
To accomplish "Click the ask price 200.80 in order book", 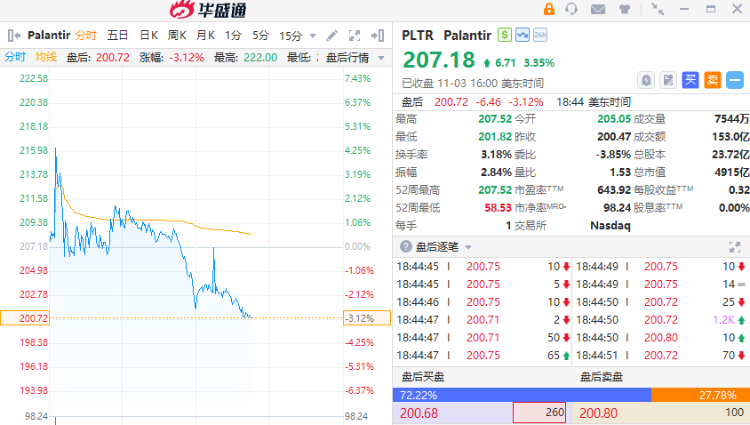I will click(x=598, y=413).
